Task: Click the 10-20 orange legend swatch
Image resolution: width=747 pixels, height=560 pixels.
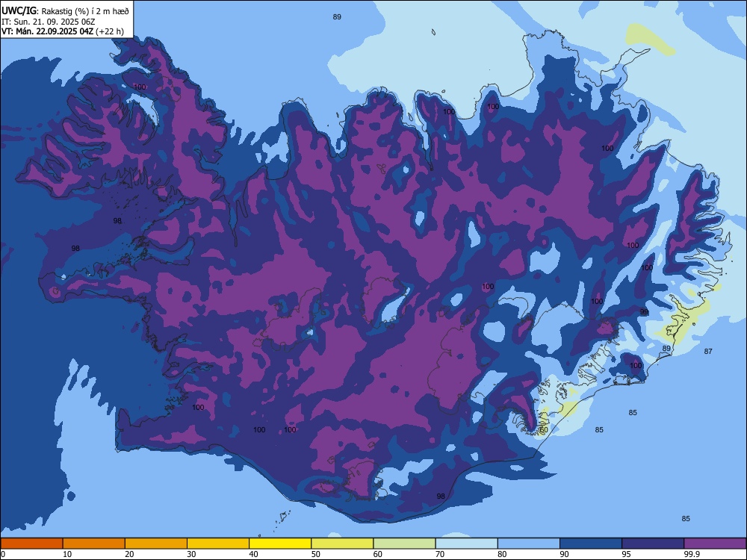Action: click(94, 544)
